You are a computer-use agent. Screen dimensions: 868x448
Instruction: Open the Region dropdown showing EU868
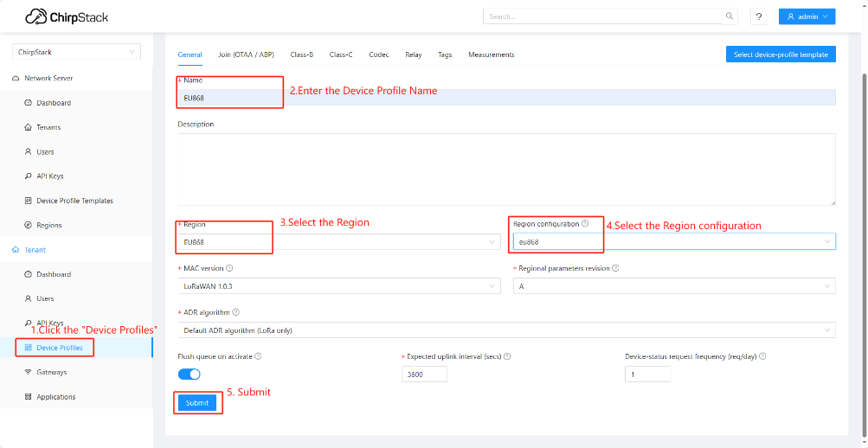click(x=339, y=241)
